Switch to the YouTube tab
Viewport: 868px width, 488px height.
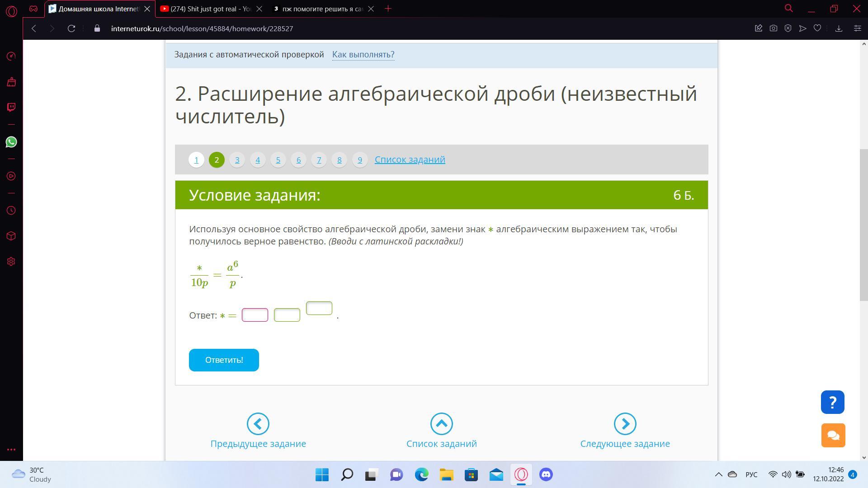coord(208,9)
